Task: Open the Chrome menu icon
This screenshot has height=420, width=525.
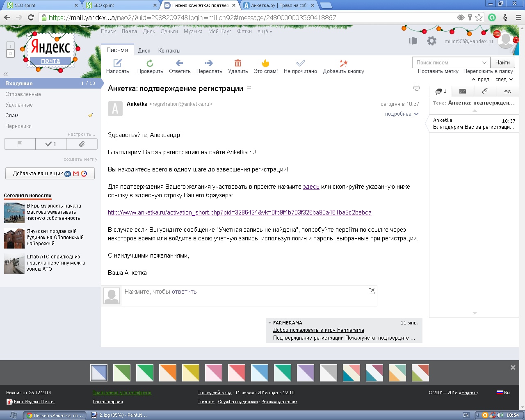Action: [518, 18]
